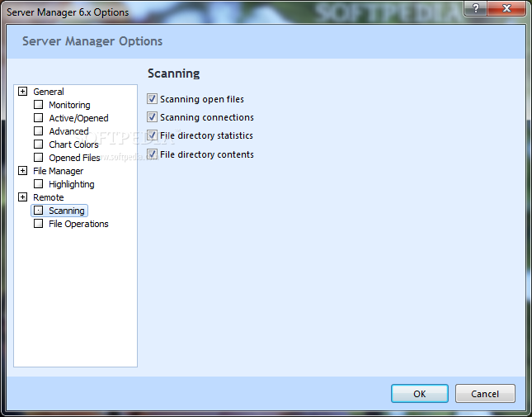Click the box icon beside Advanced
The width and height of the screenshot is (532, 417).
pyautogui.click(x=38, y=131)
